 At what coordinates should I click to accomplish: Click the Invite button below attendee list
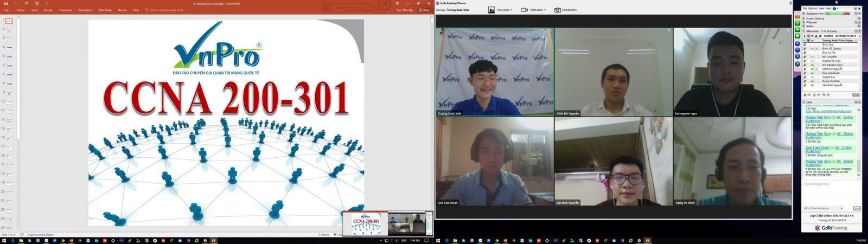pyautogui.click(x=856, y=95)
